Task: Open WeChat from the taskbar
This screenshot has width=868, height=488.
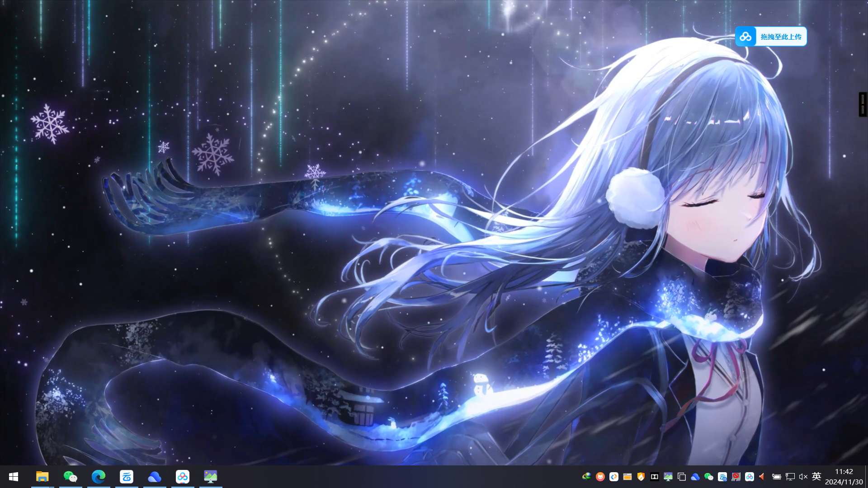Action: 71,477
